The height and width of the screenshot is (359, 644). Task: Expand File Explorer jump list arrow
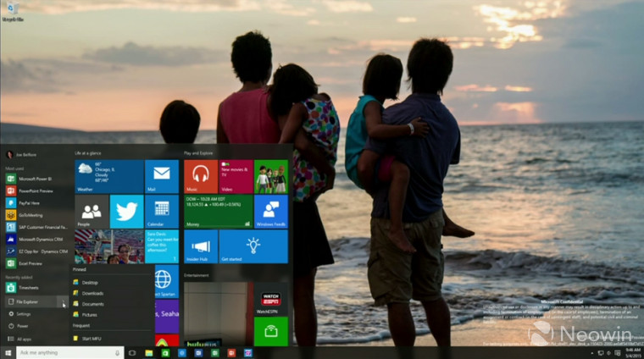coord(64,301)
